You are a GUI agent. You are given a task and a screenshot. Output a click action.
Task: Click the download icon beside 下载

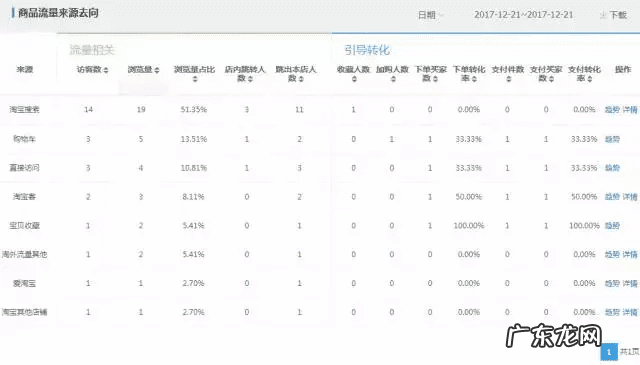pyautogui.click(x=602, y=15)
